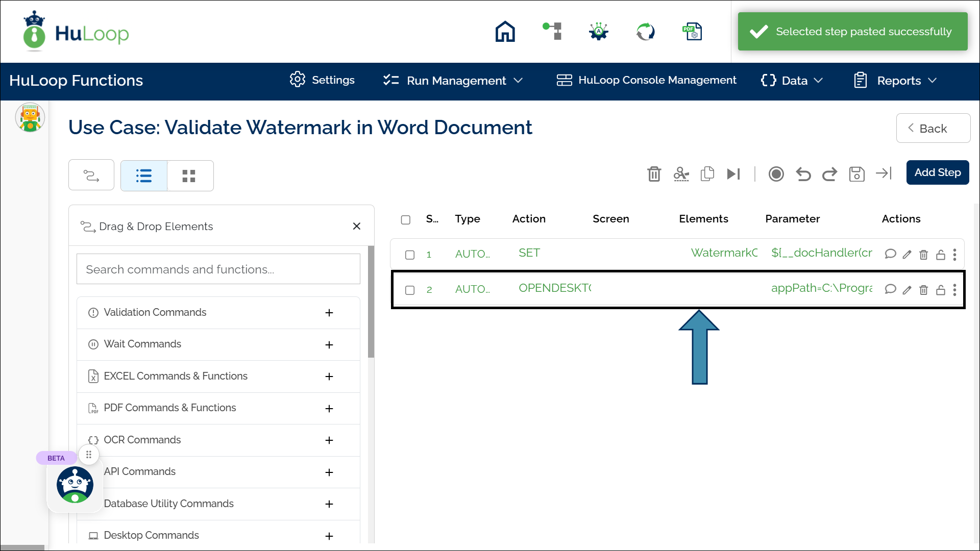Check the checkbox for step 2
The height and width of the screenshot is (551, 980).
tap(409, 290)
